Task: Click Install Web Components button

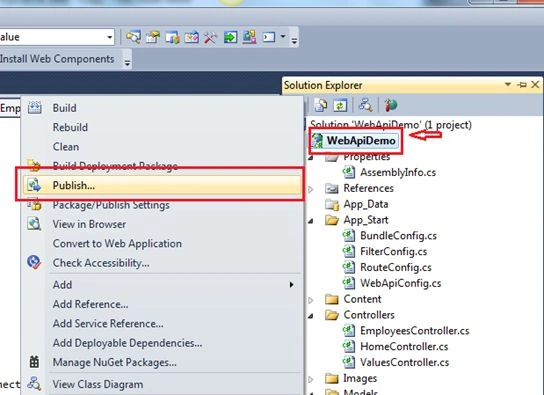Action: (57, 59)
